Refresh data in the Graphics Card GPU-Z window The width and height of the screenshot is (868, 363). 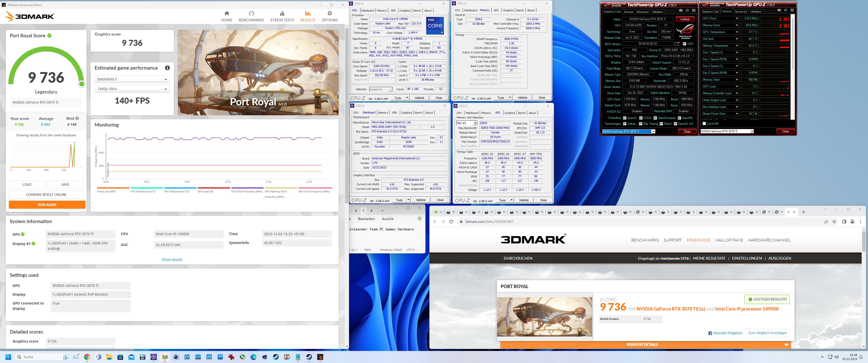[687, 10]
